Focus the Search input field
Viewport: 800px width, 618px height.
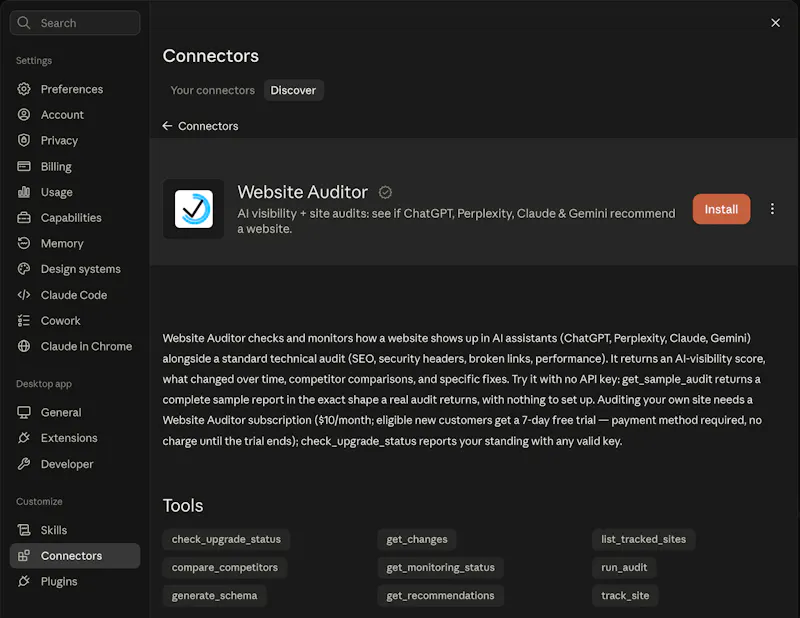(75, 23)
